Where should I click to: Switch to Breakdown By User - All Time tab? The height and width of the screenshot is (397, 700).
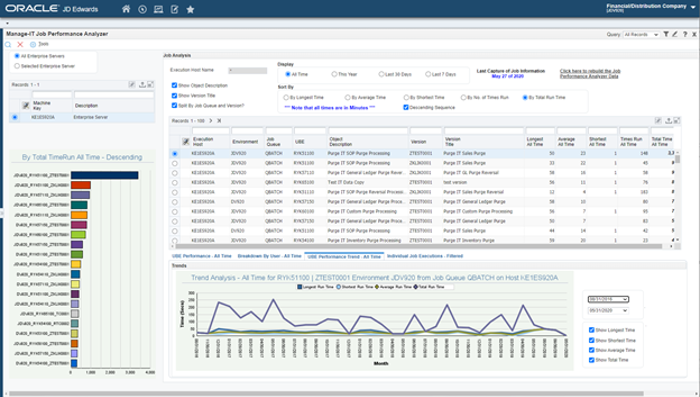coord(270,256)
